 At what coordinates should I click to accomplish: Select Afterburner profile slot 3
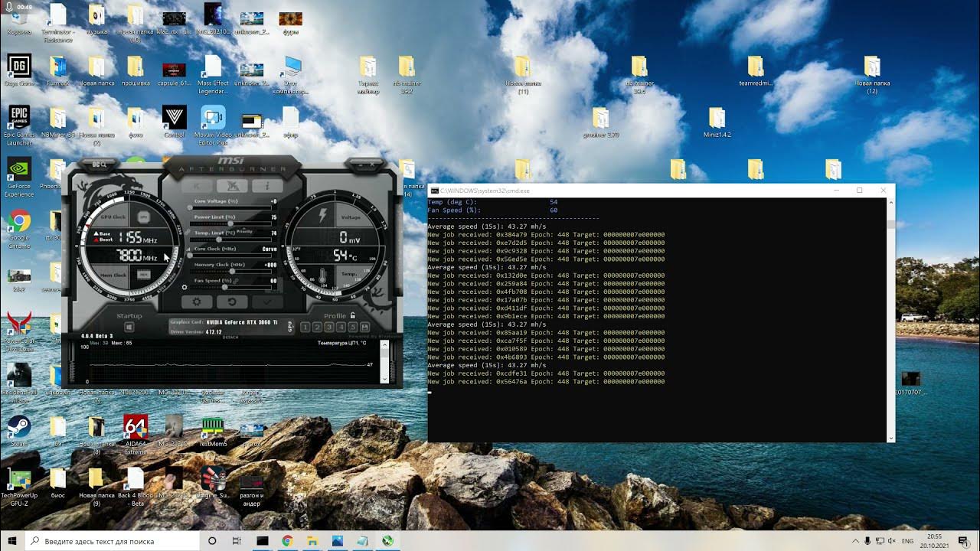pos(329,327)
